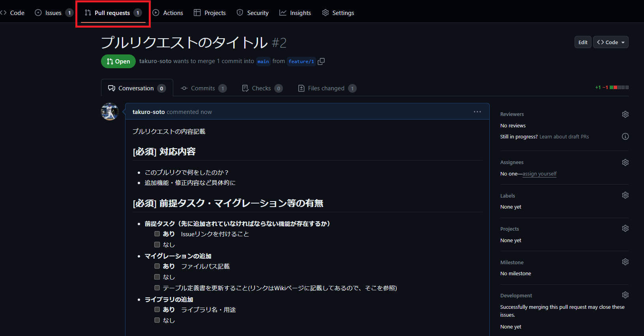Screen dimensions: 644x336
Task: Click the draft PR info icon
Action: pos(625,136)
